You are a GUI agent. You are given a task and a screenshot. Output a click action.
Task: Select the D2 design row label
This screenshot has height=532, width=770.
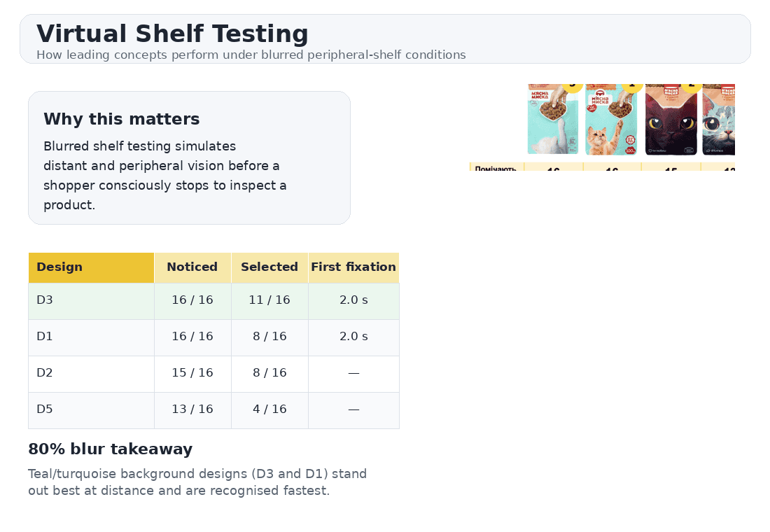(x=45, y=373)
